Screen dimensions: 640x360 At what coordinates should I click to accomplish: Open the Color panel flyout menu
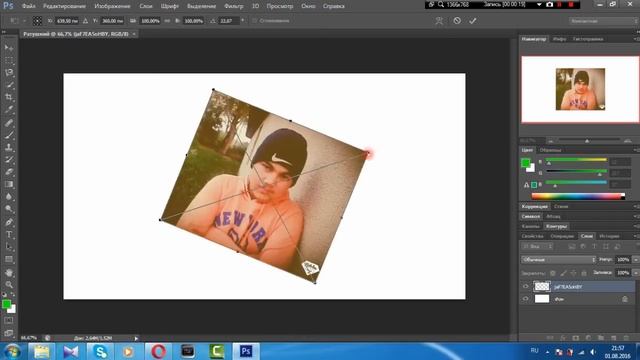click(636, 150)
